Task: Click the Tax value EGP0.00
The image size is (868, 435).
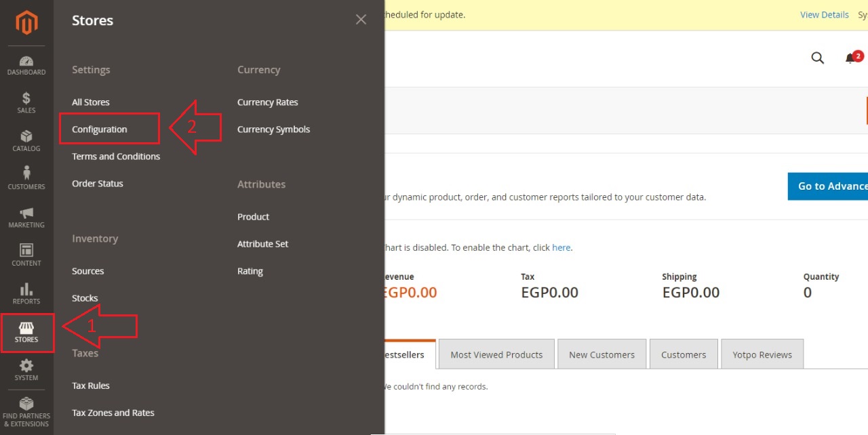Action: coord(549,293)
